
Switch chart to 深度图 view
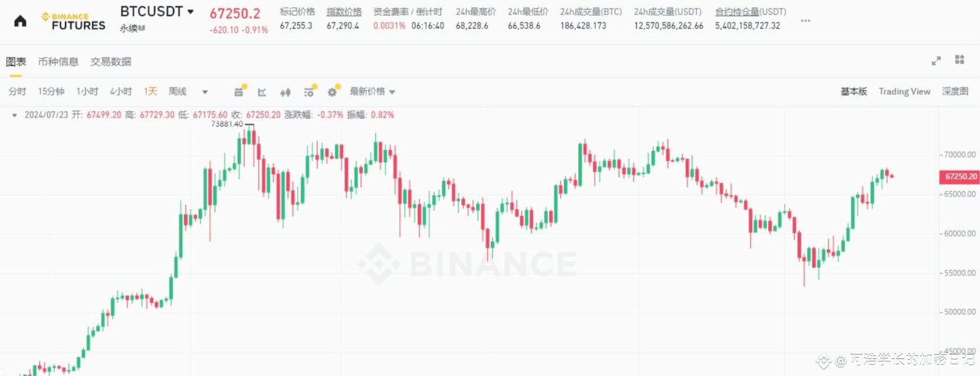click(x=955, y=91)
